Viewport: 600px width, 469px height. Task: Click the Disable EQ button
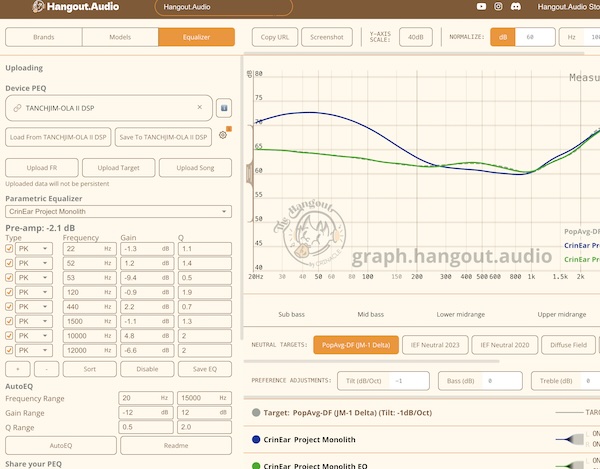147,369
